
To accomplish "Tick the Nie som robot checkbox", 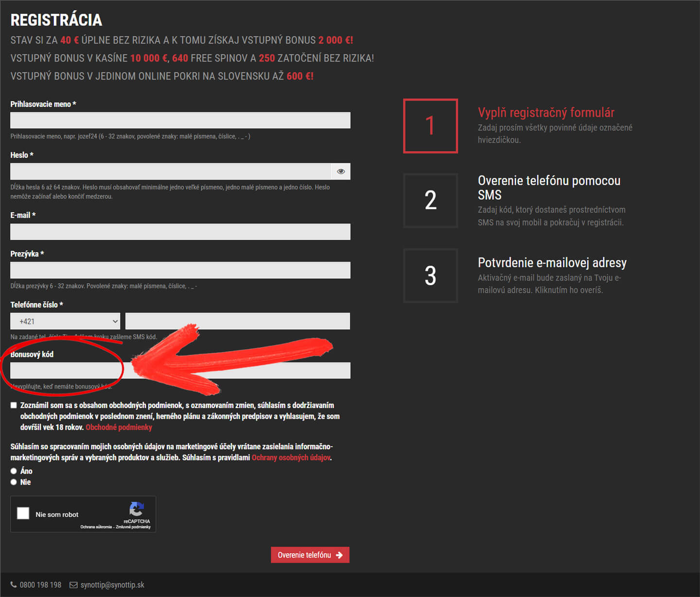I will click(x=23, y=513).
